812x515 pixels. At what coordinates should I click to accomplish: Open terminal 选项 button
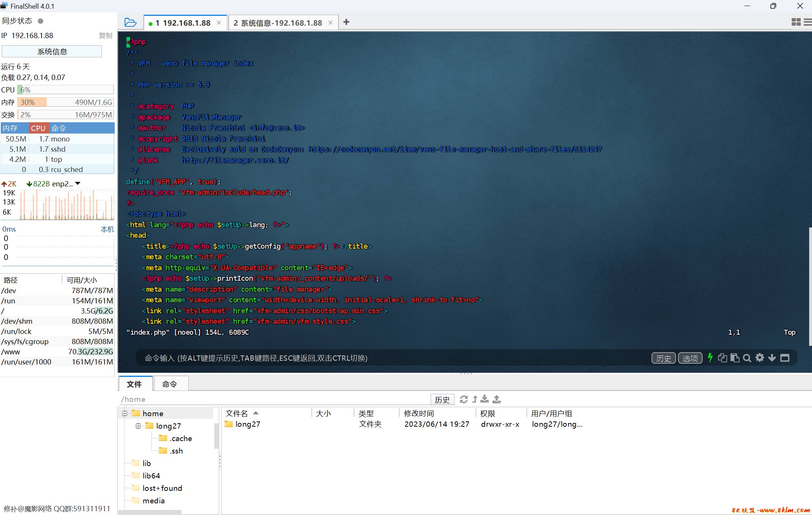pyautogui.click(x=690, y=358)
